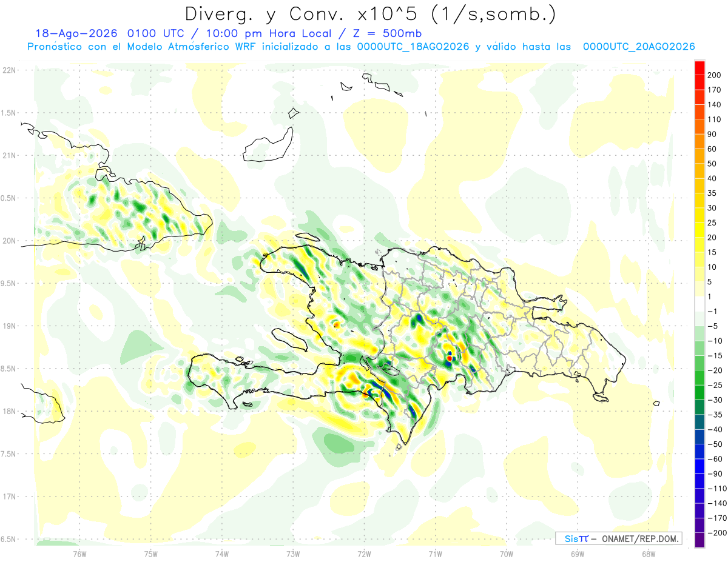Viewport: 728px width, 562px height.
Task: Click the 7.5N latitude label
Action: pos(8,453)
